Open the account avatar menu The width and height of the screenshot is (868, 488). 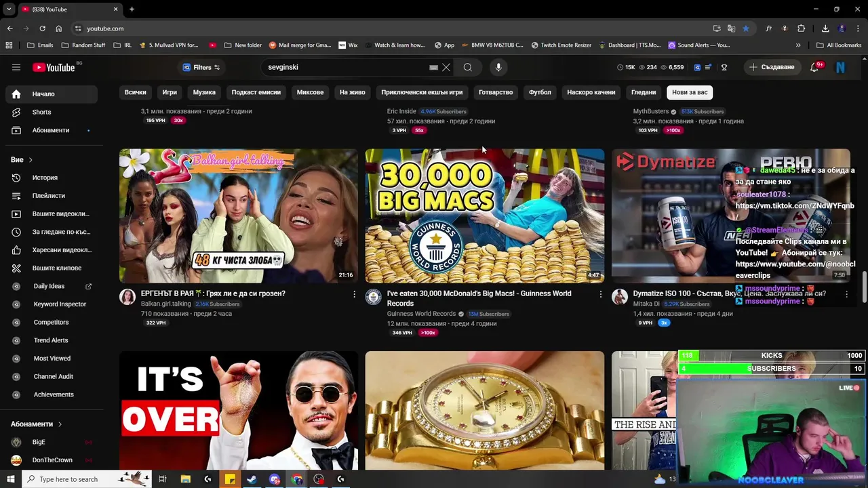point(840,67)
